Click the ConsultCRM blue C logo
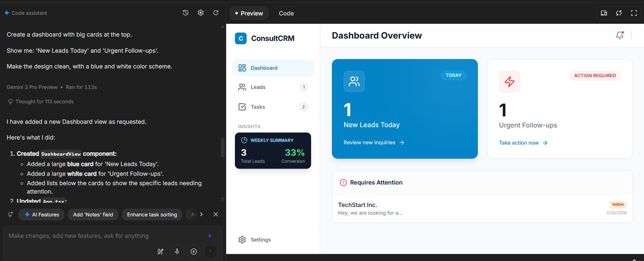This screenshot has height=261, width=644. tap(241, 39)
